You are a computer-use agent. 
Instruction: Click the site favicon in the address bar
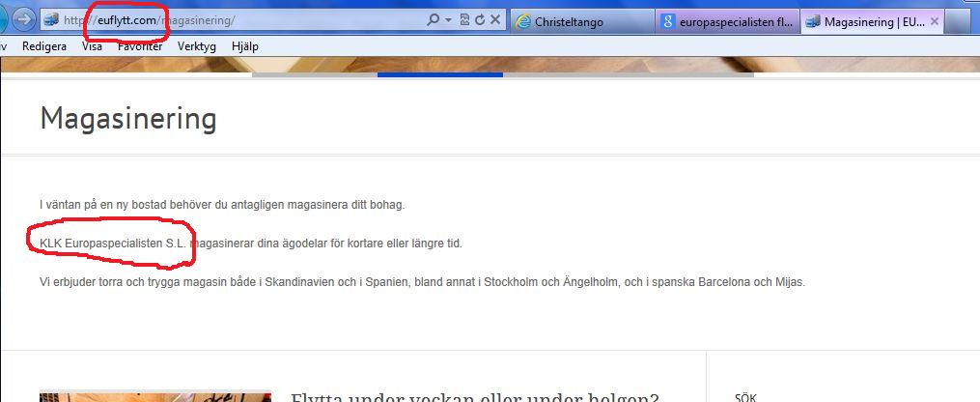coord(51,20)
